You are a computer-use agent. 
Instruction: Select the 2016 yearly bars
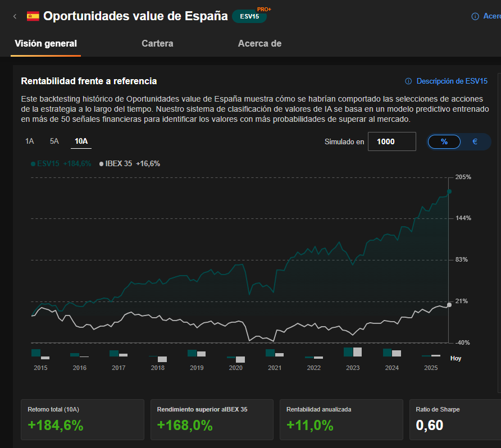click(79, 355)
